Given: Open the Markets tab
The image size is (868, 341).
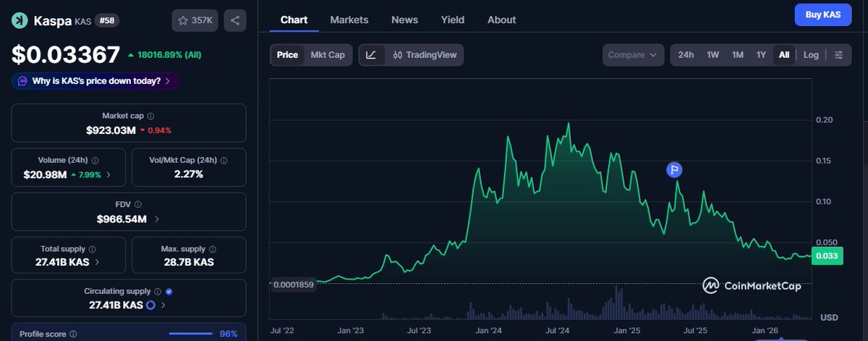Looking at the screenshot, I should (349, 20).
